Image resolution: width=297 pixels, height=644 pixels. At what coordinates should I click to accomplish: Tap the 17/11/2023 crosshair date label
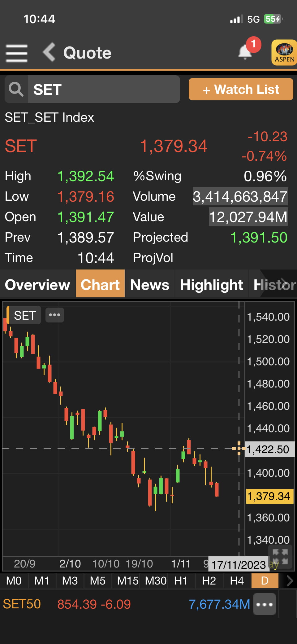[238, 564]
